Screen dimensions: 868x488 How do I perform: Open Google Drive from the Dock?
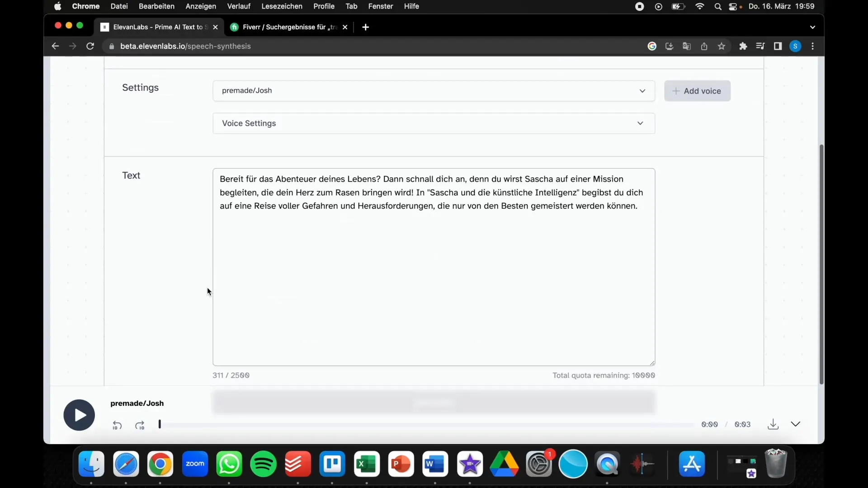[x=504, y=464]
